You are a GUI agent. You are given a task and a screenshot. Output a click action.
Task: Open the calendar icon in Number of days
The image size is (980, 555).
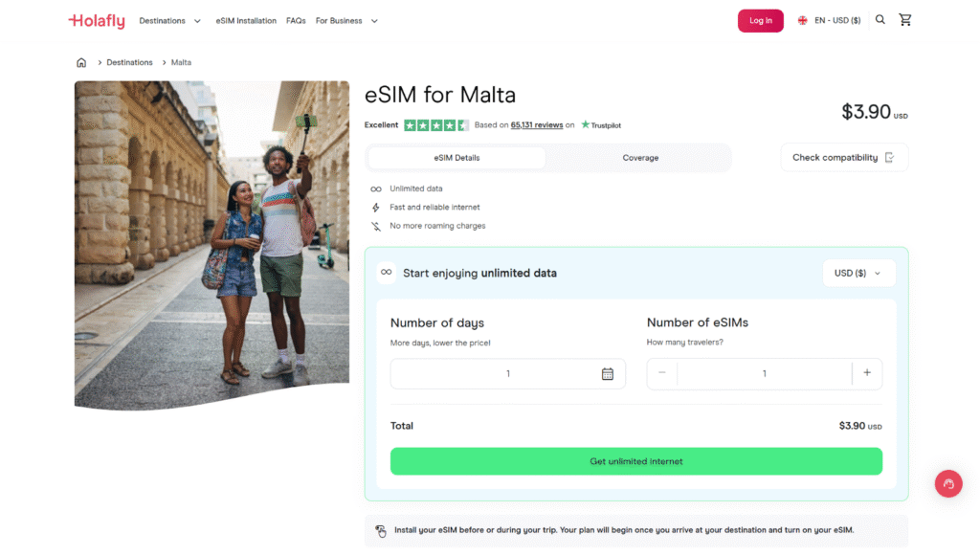[x=608, y=373]
